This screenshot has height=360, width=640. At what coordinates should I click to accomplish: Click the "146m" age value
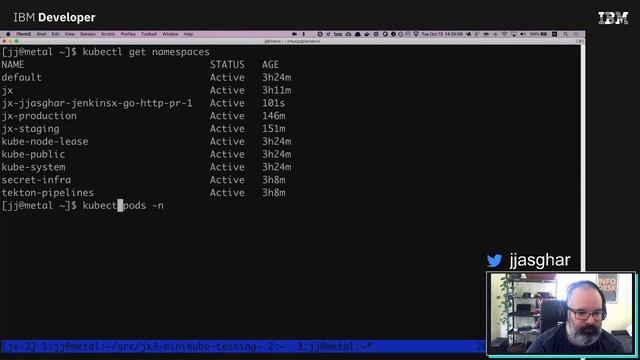[x=273, y=116]
